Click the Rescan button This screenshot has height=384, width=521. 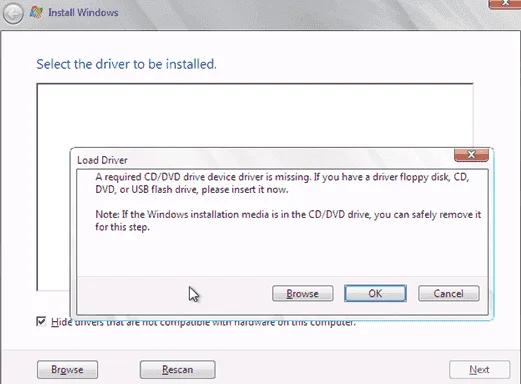[x=178, y=370]
